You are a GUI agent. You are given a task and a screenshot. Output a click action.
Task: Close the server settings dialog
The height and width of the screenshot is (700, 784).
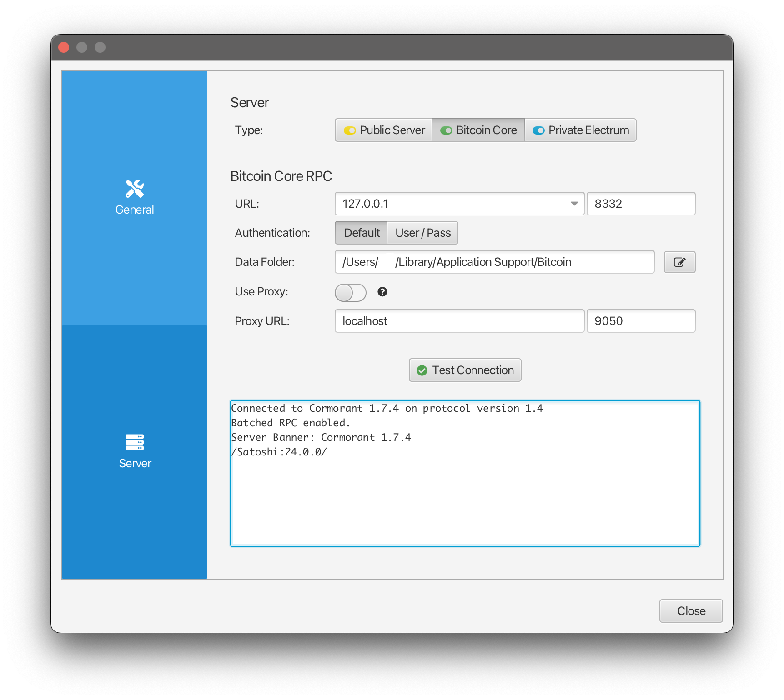(x=691, y=611)
